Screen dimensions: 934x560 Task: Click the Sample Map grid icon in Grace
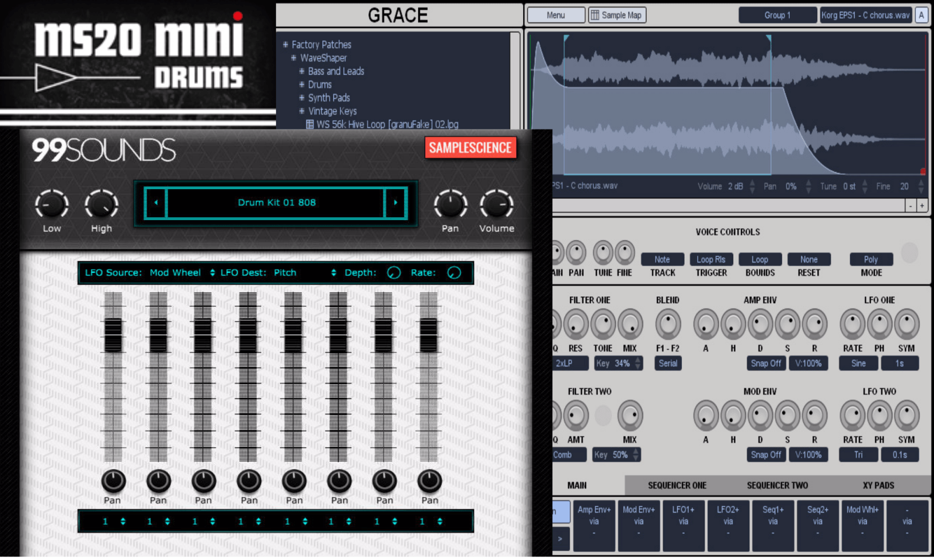point(595,15)
